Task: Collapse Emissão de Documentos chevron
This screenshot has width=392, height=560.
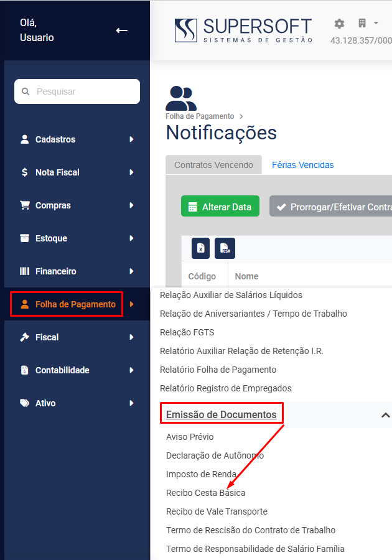Action: point(385,415)
